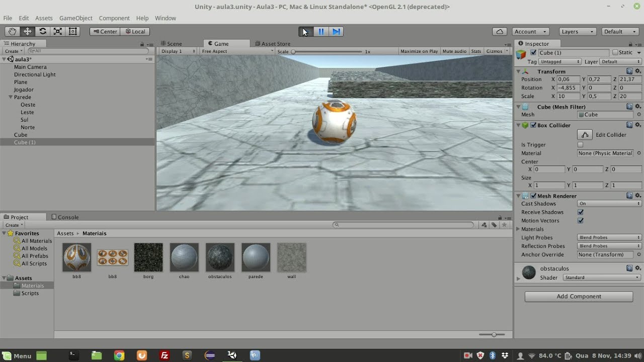Open the Light Probes dropdown

pyautogui.click(x=609, y=237)
